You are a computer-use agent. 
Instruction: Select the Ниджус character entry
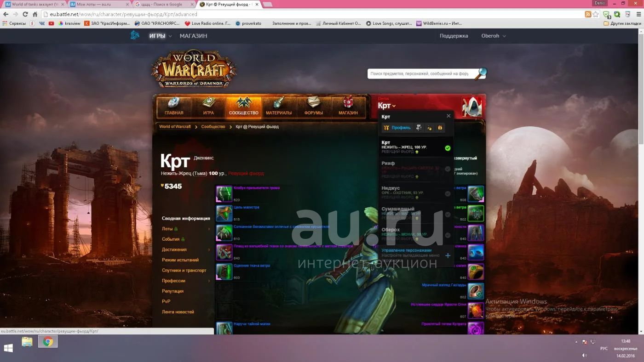[416, 193]
